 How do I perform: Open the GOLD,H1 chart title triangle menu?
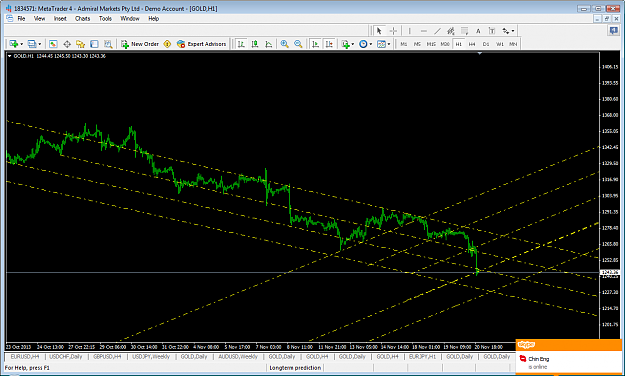10,56
